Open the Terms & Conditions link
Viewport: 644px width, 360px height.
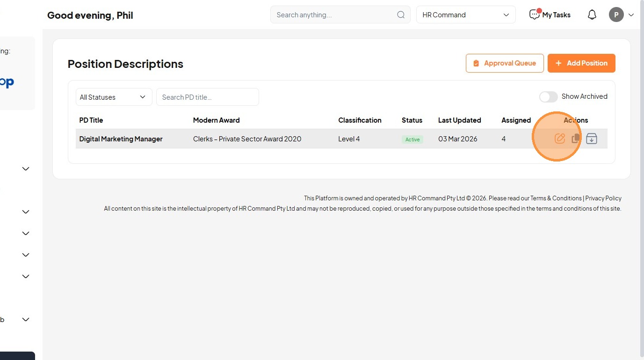point(556,198)
